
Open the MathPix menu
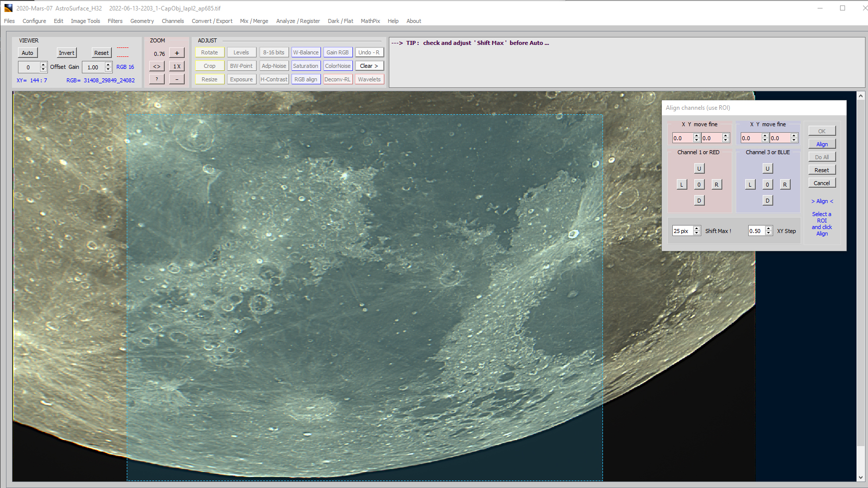coord(370,21)
